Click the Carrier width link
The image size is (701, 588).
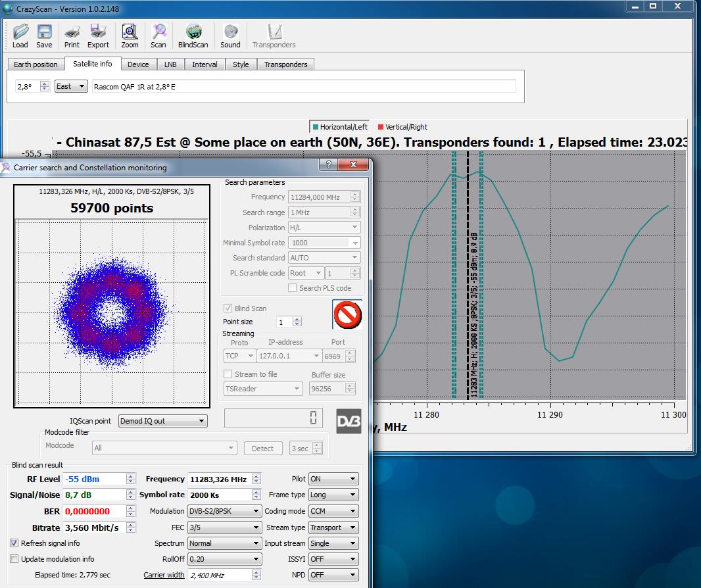(x=164, y=575)
